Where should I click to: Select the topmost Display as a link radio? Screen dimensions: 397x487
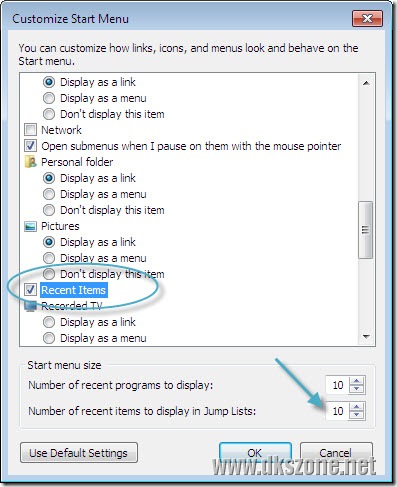pyautogui.click(x=49, y=82)
